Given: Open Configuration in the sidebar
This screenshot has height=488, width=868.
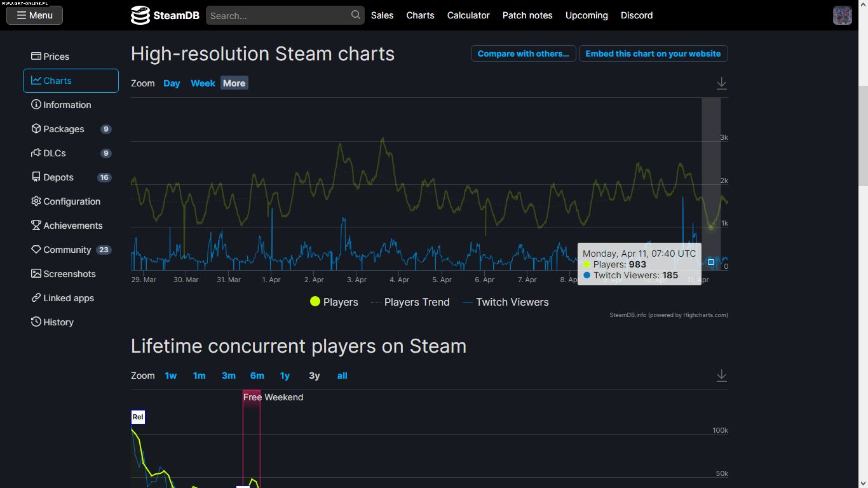Looking at the screenshot, I should click(x=71, y=201).
